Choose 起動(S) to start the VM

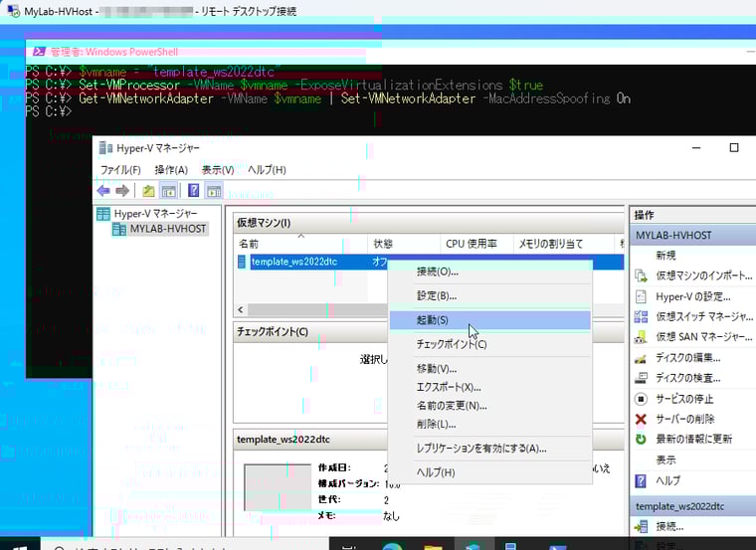[x=489, y=320]
